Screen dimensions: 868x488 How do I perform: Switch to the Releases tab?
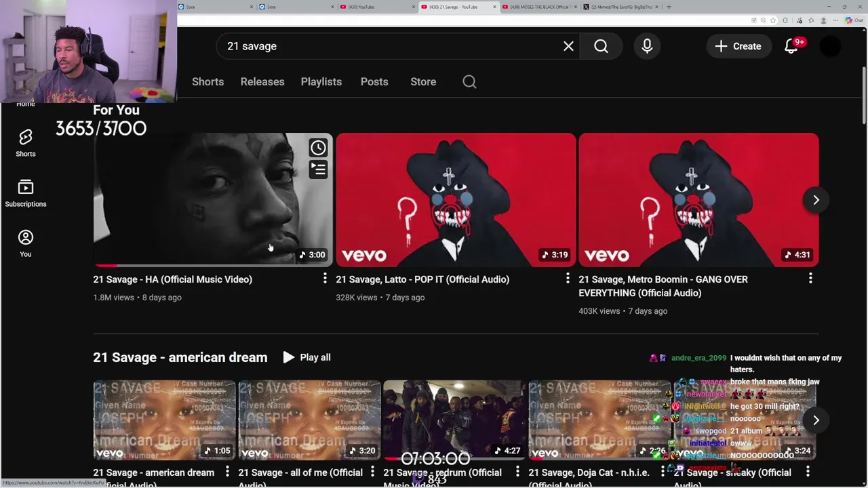262,81
